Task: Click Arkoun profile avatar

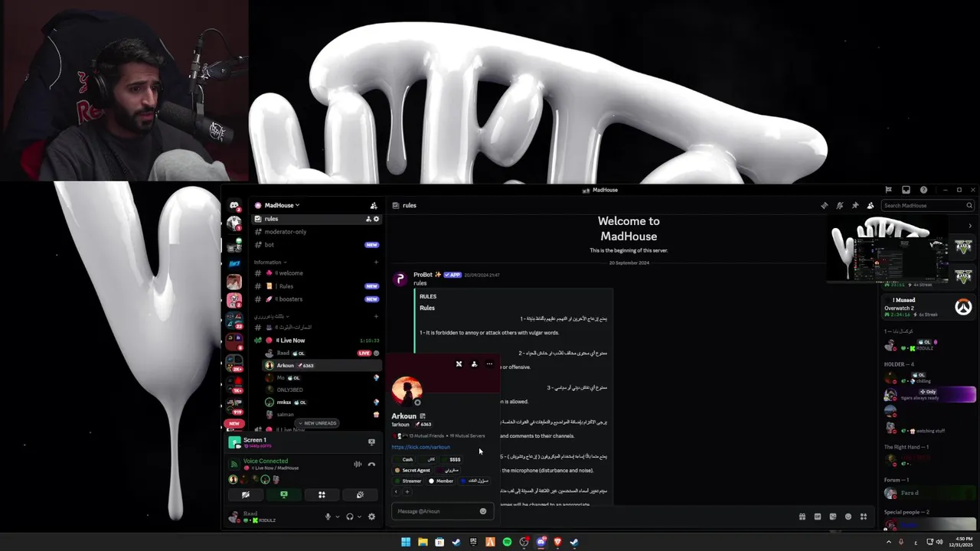Action: pos(407,390)
